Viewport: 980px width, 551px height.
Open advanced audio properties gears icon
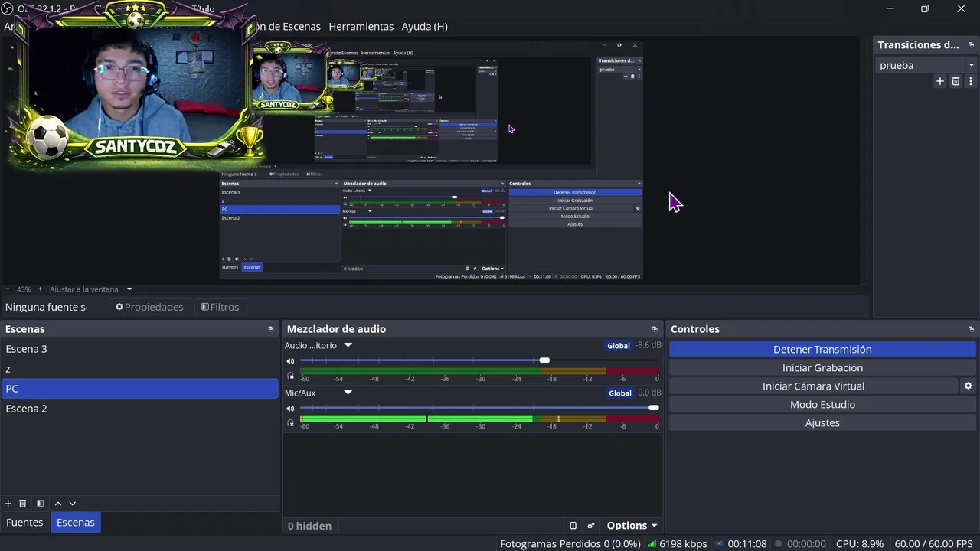[591, 526]
